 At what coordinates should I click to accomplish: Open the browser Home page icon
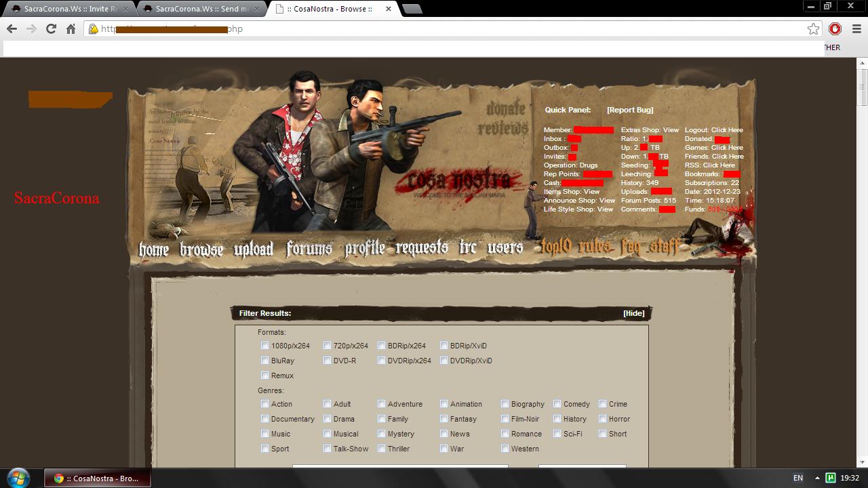[x=71, y=28]
